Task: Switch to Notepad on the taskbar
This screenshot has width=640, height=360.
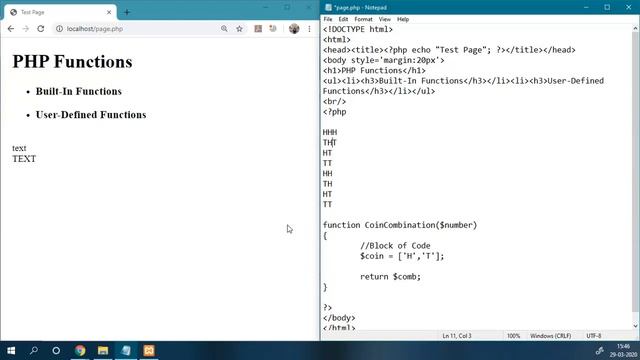Action: coord(126,351)
